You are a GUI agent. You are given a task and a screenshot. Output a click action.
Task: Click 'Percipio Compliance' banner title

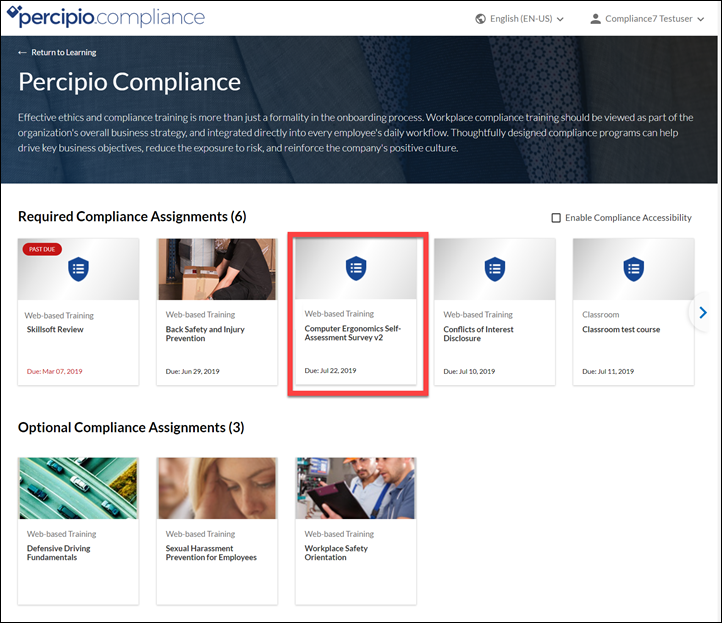tap(129, 82)
